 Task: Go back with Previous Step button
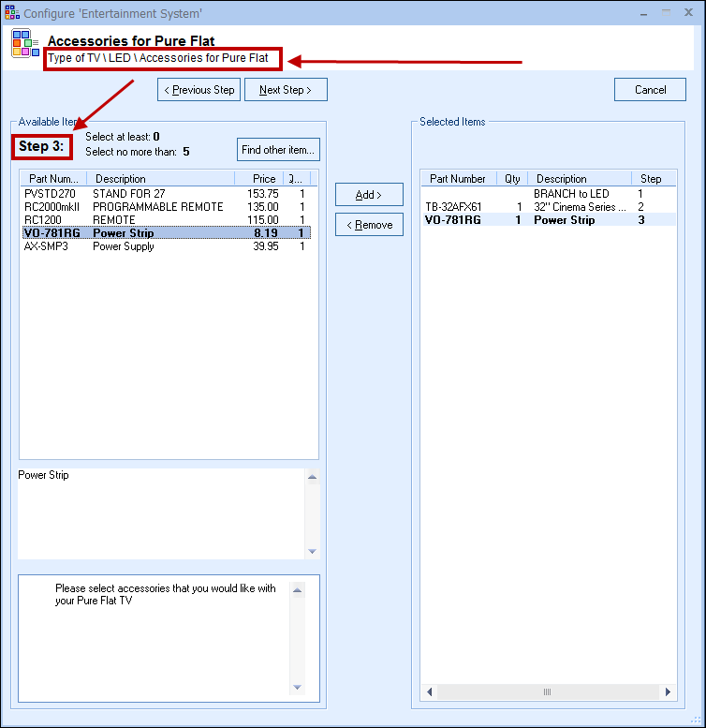point(199,90)
